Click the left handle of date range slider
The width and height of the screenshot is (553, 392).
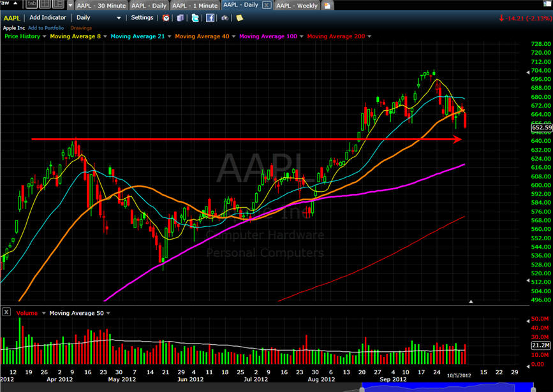(362, 388)
